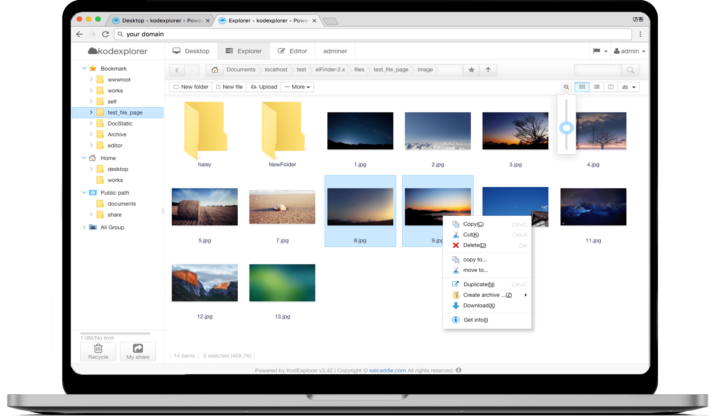This screenshot has height=417, width=715.
Task: Click the icon size slider handle
Action: point(566,128)
